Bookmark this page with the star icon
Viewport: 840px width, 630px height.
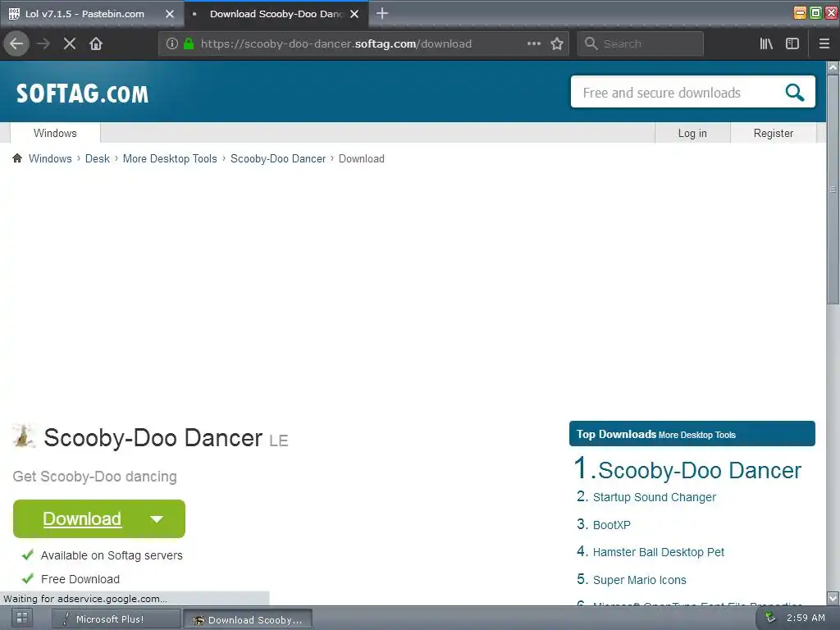[x=557, y=43]
